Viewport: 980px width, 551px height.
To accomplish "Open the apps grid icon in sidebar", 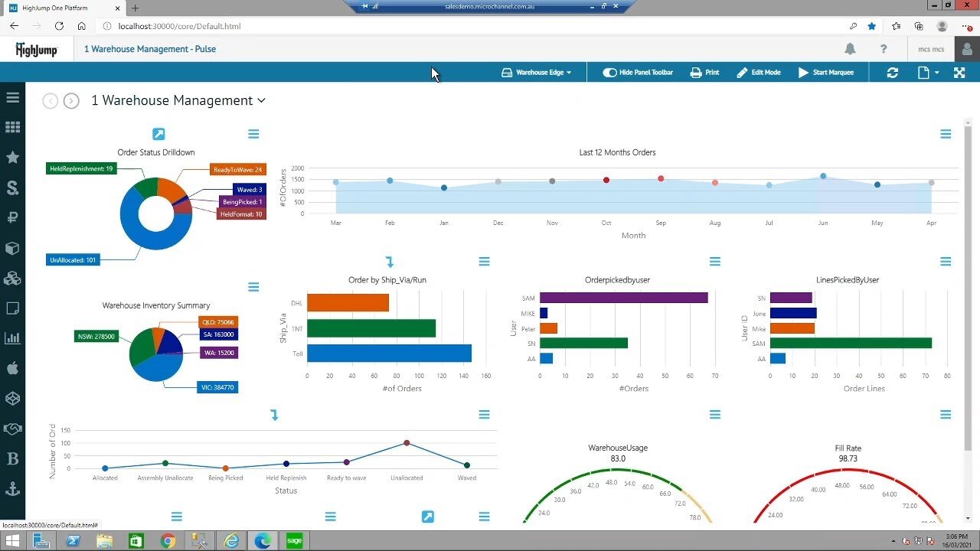I will (12, 128).
